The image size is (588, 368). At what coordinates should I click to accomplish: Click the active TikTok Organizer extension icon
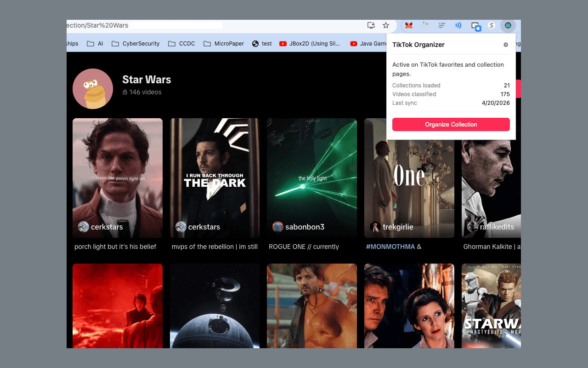[508, 25]
